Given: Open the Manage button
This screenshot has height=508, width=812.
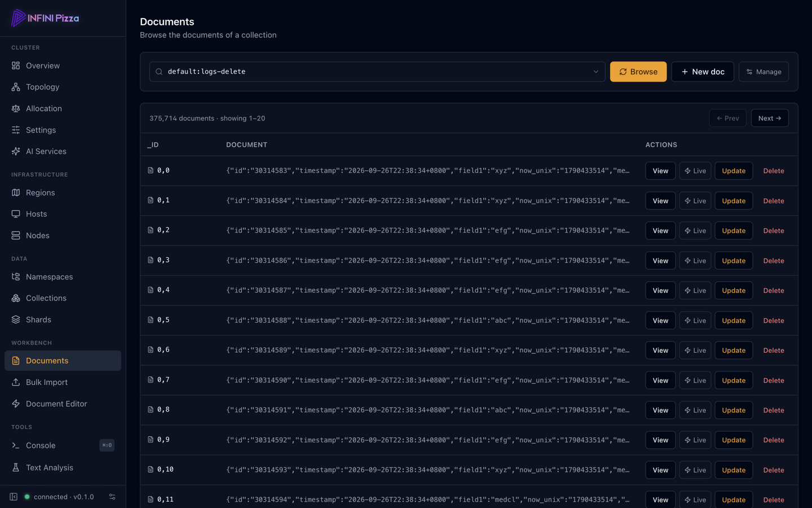Looking at the screenshot, I should [764, 72].
